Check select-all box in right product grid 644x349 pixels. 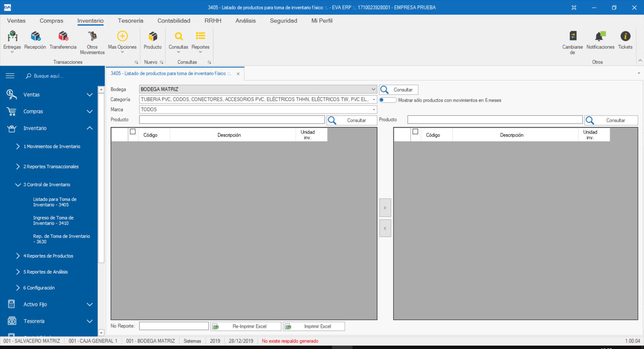(415, 132)
